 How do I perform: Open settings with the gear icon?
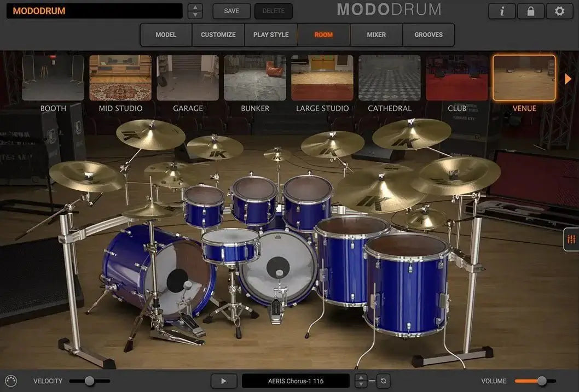(559, 10)
